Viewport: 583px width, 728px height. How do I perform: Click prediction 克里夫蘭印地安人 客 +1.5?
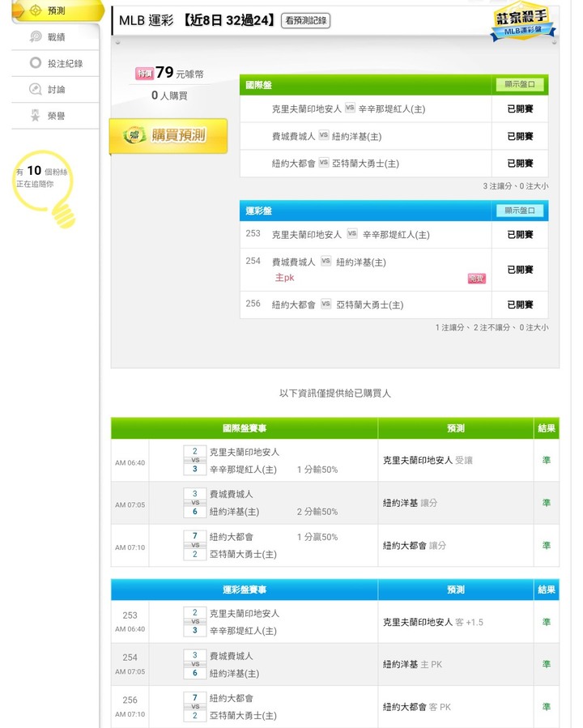[x=432, y=622]
